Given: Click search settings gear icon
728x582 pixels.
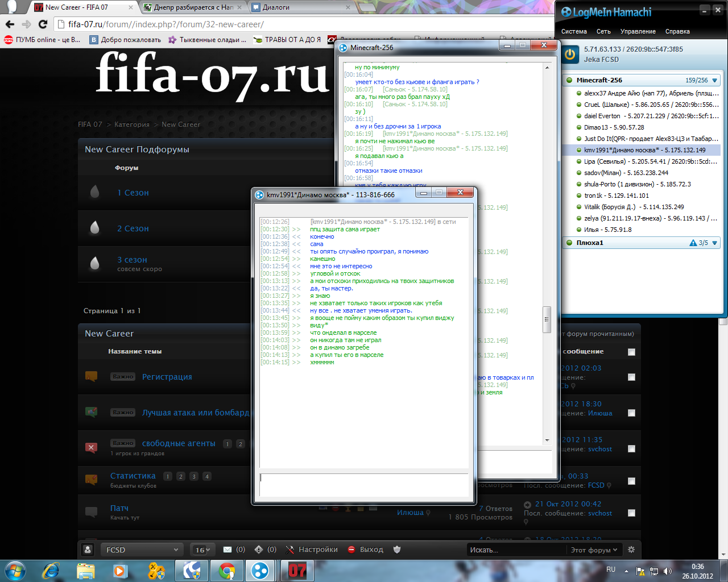Looking at the screenshot, I should pyautogui.click(x=631, y=550).
